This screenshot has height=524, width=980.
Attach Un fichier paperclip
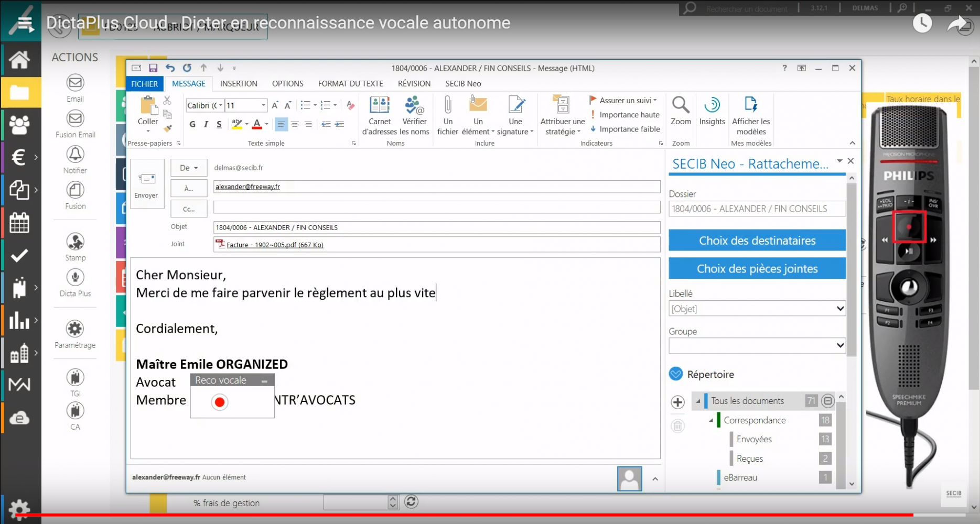tap(448, 116)
